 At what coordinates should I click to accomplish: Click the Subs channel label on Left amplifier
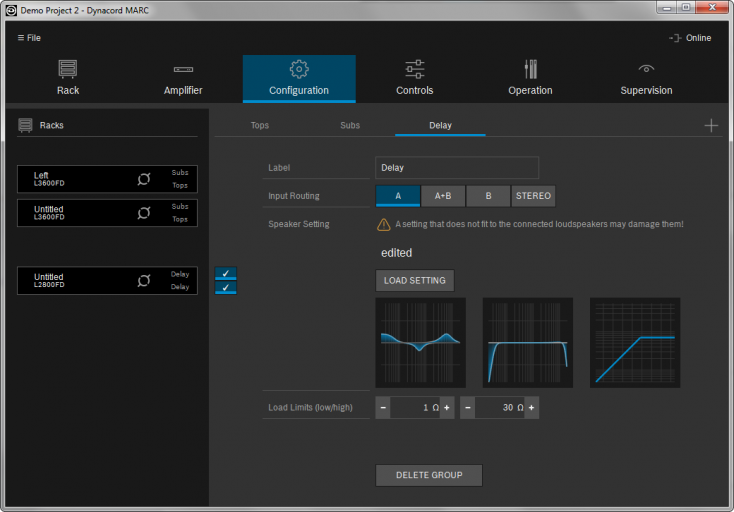(180, 172)
